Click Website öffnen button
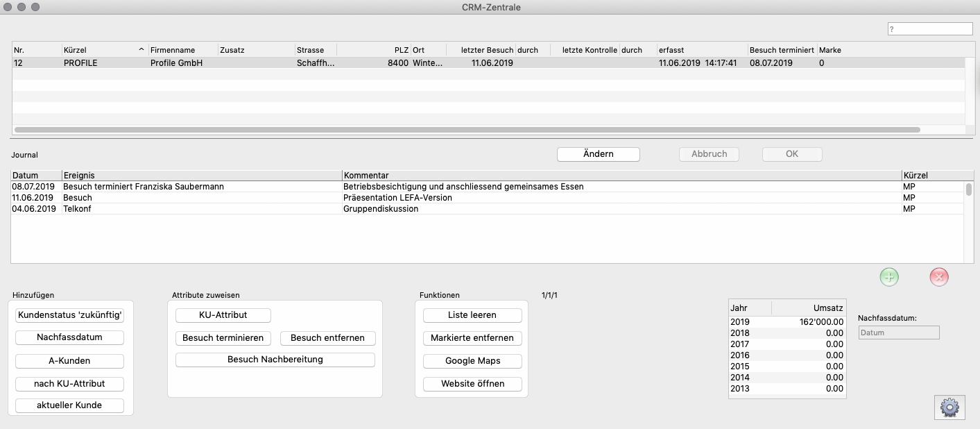 click(x=472, y=384)
